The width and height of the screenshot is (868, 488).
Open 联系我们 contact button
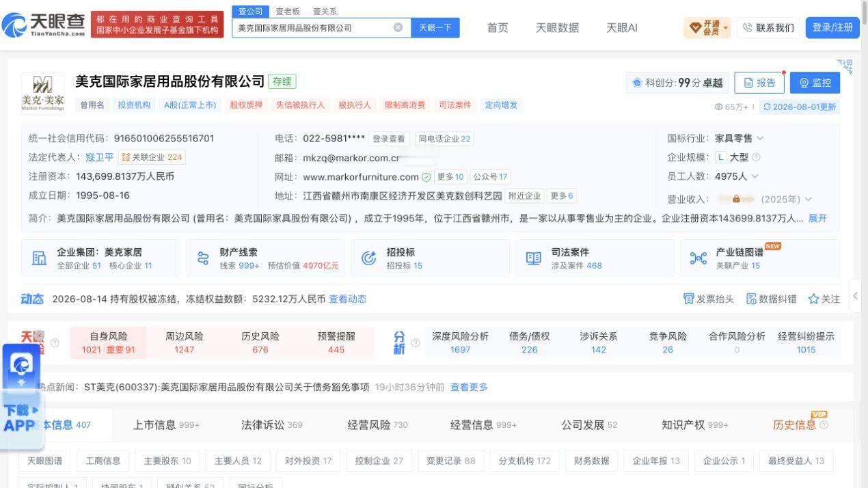click(768, 27)
